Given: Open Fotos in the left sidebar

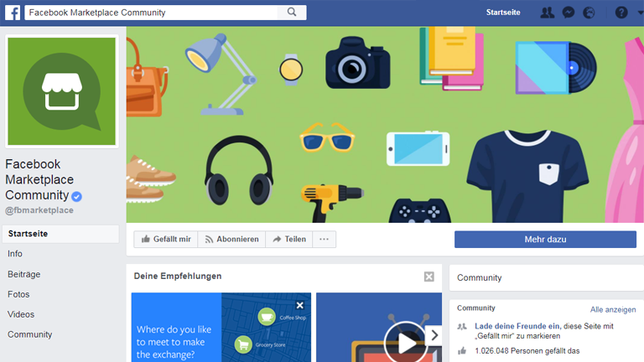Looking at the screenshot, I should 18,294.
